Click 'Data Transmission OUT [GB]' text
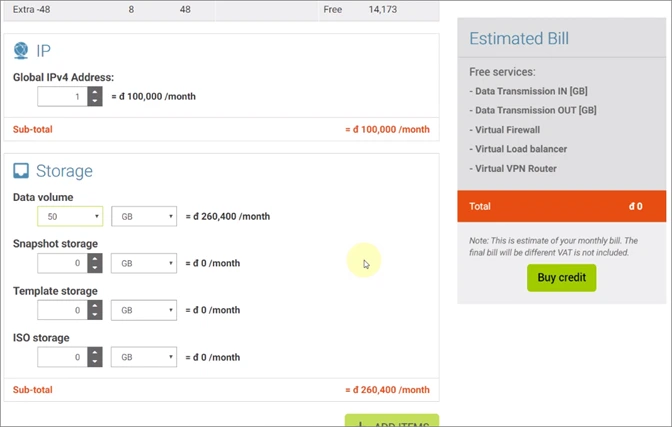 point(536,110)
